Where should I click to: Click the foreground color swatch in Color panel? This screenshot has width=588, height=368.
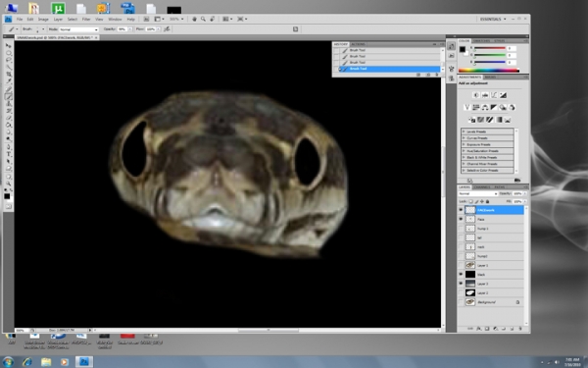(x=463, y=49)
